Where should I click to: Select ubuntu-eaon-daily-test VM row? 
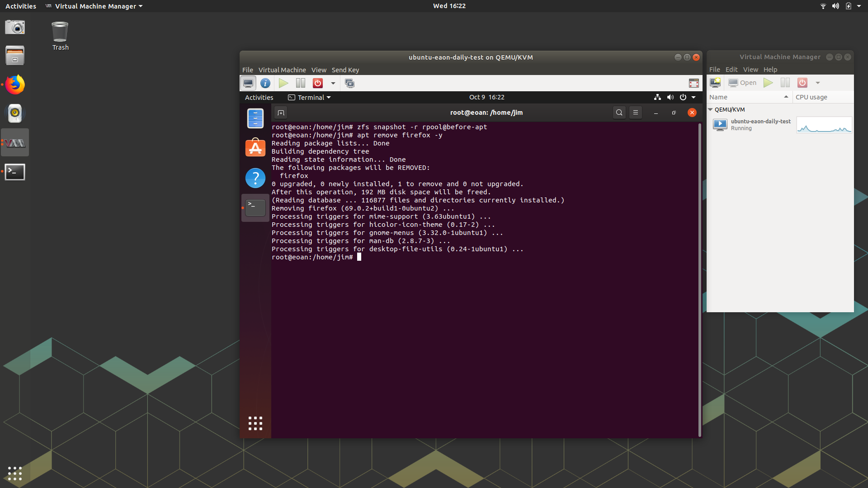point(780,125)
